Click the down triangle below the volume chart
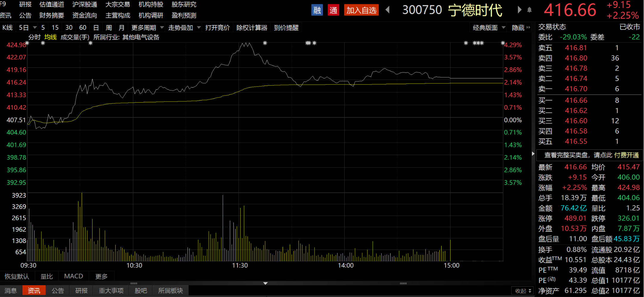The width and height of the screenshot is (644, 297). pyautogui.click(x=265, y=283)
